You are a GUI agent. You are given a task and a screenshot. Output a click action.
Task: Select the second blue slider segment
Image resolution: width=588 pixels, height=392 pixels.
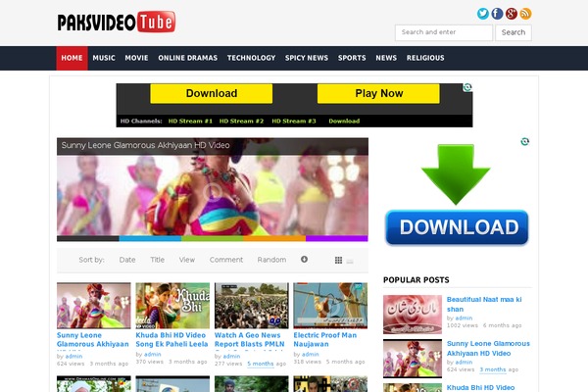pos(150,238)
